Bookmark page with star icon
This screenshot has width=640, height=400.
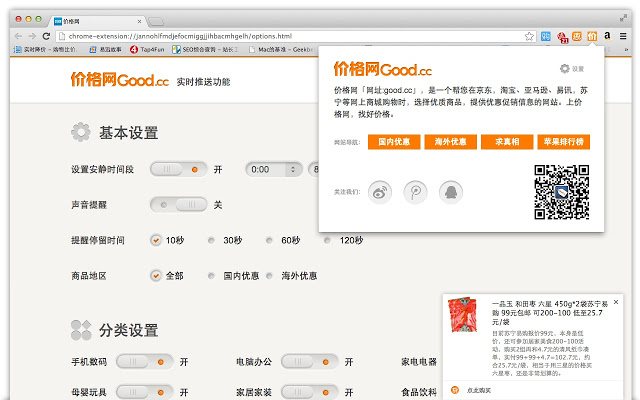tap(529, 36)
